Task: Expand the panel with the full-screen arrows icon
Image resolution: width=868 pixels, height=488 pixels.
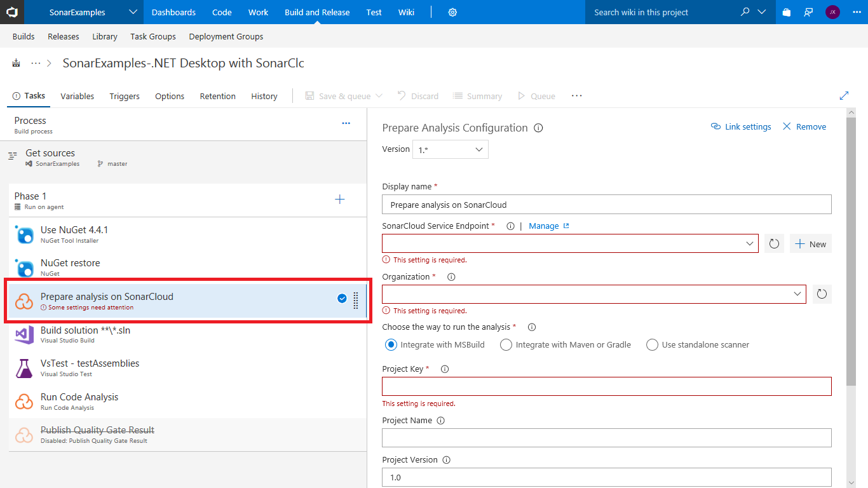Action: coord(844,96)
